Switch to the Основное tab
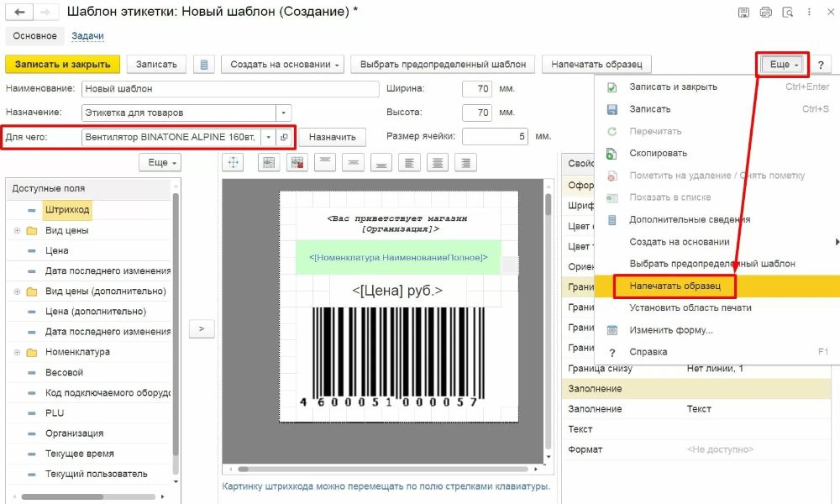Screen dimensions: 840x504 [34, 36]
